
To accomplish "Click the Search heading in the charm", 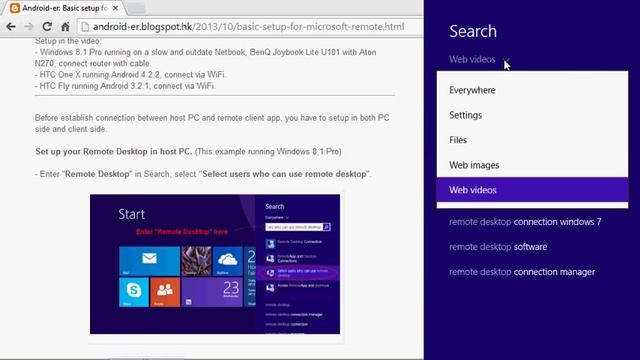I will click(x=473, y=31).
